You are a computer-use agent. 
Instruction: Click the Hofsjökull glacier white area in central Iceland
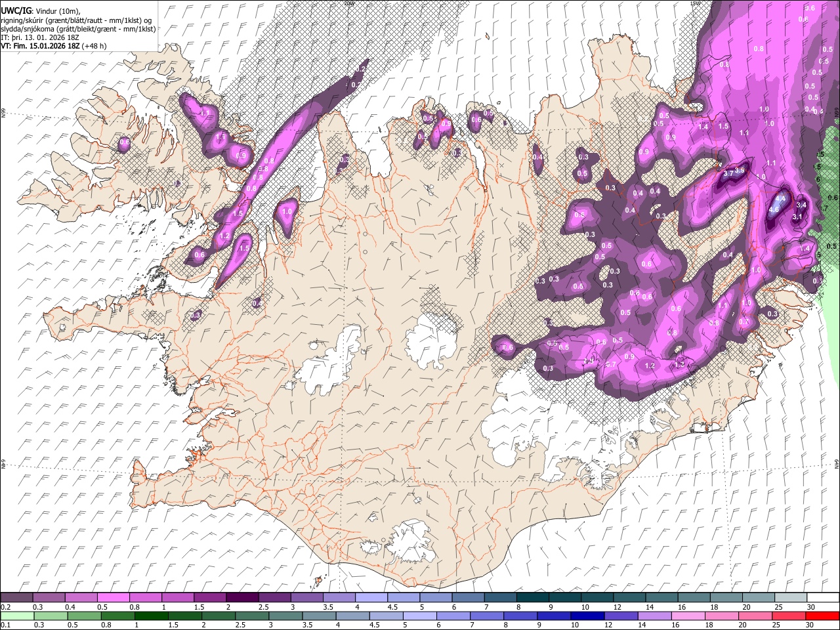coord(431,340)
